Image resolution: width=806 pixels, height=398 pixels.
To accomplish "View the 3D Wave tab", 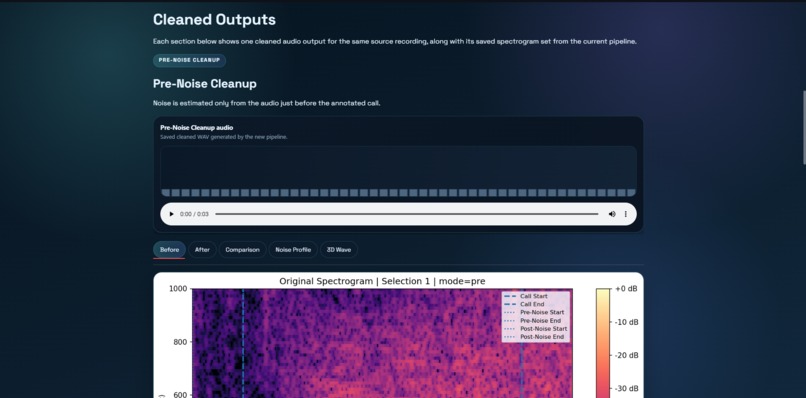I will (339, 250).
